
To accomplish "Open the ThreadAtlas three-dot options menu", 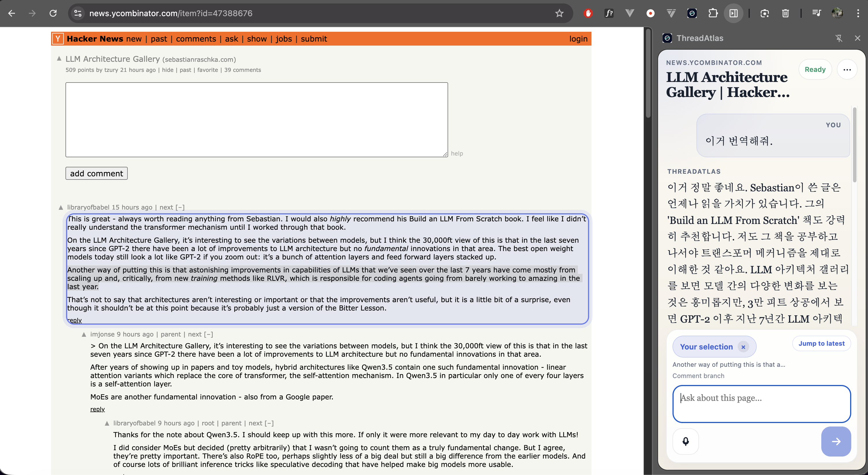I will [847, 70].
